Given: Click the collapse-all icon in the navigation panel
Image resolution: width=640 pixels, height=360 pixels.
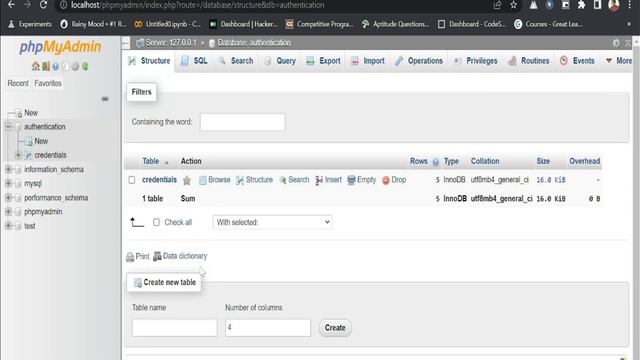Looking at the screenshot, I should (105, 99).
